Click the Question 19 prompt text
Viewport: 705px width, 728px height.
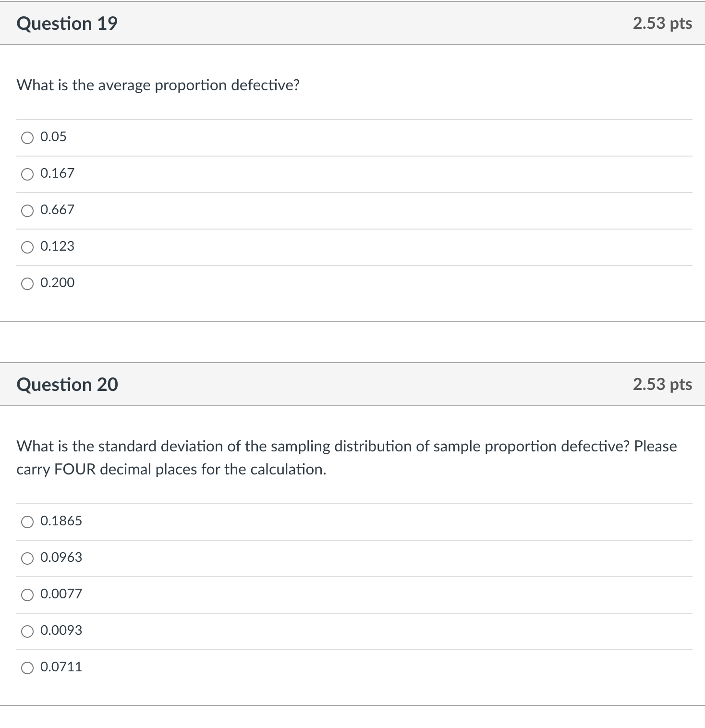pos(158,85)
